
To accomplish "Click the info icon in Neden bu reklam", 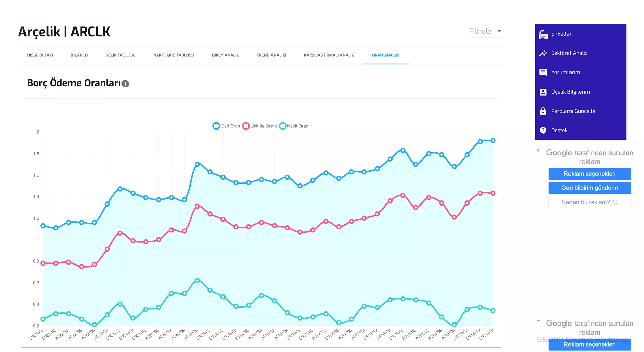I will 615,202.
